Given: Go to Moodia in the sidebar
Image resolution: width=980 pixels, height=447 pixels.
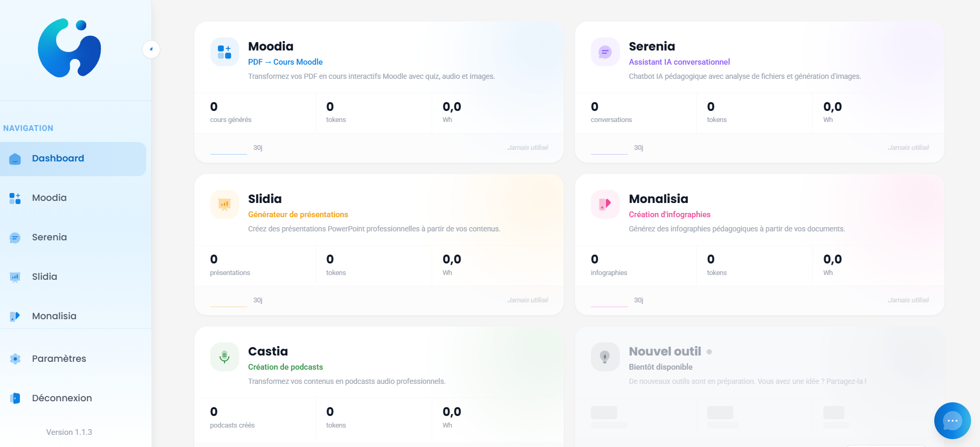Looking at the screenshot, I should (x=49, y=198).
